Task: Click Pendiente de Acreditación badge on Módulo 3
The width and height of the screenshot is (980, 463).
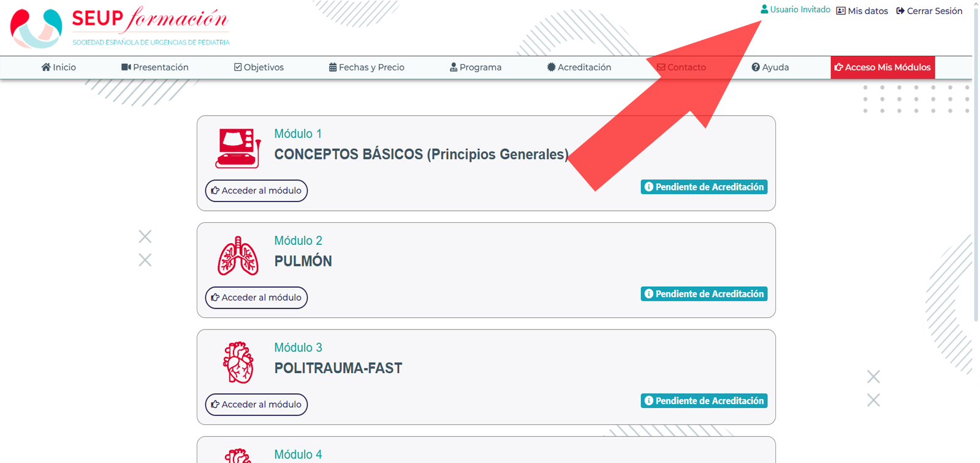Action: pyautogui.click(x=704, y=401)
